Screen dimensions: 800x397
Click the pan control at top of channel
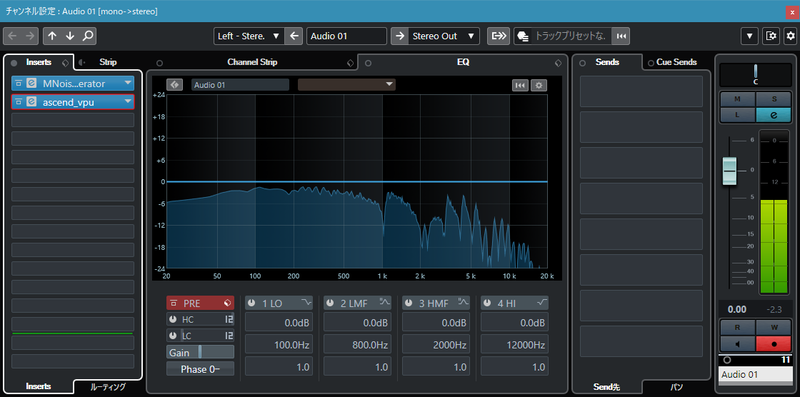755,75
